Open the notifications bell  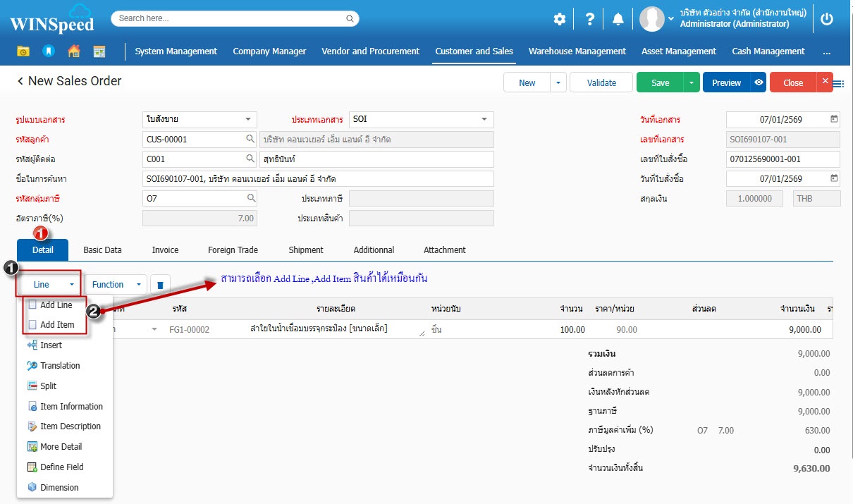point(618,19)
